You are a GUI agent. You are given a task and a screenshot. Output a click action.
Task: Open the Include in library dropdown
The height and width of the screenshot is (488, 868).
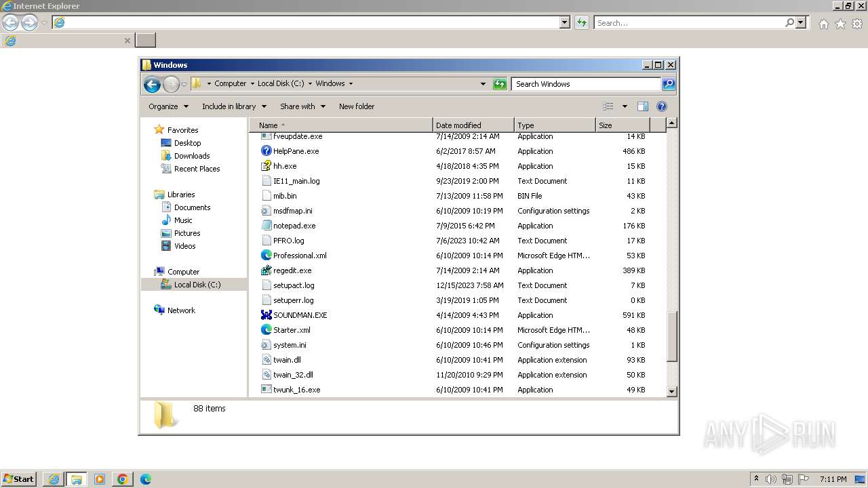pos(234,106)
